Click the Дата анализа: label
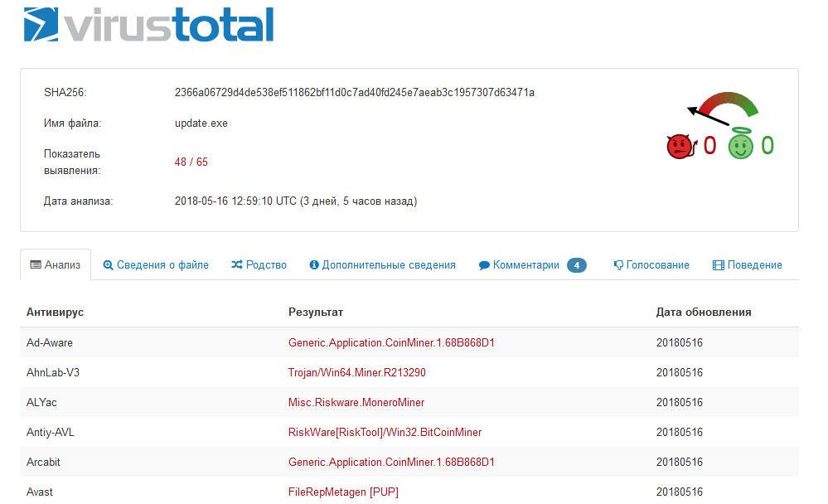This screenshot has width=828, height=504. coord(78,201)
